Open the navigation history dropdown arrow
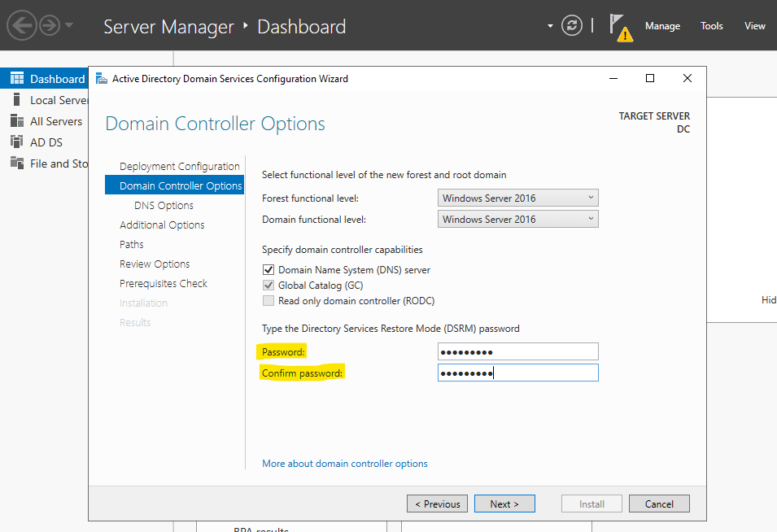This screenshot has width=777, height=532. [x=69, y=26]
